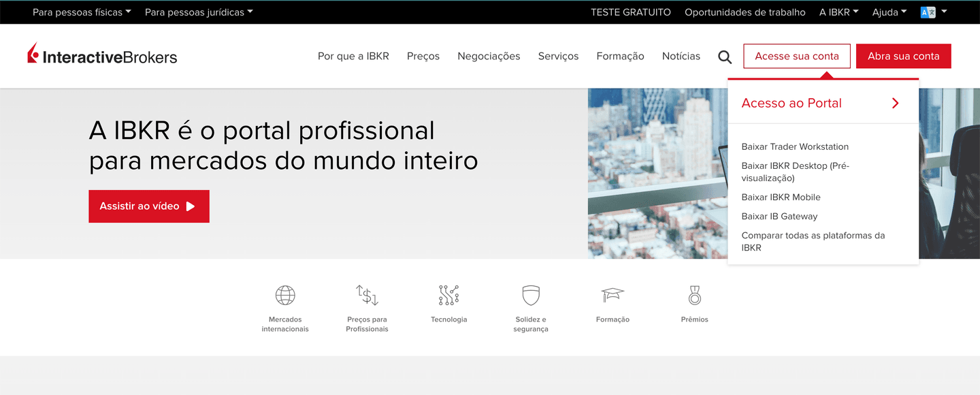The width and height of the screenshot is (980, 395).
Task: Click Baixar Trader Workstation link
Action: coord(795,147)
